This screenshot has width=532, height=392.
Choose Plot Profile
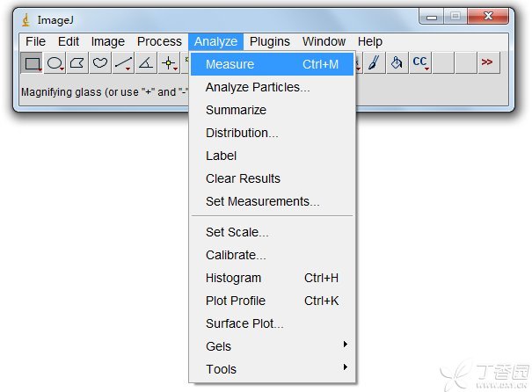(x=272, y=301)
